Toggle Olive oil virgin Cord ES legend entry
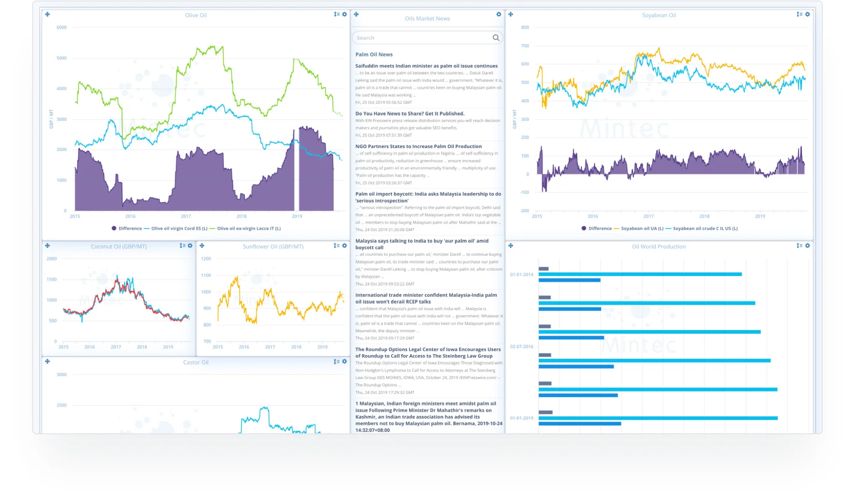The width and height of the screenshot is (855, 504). (176, 228)
